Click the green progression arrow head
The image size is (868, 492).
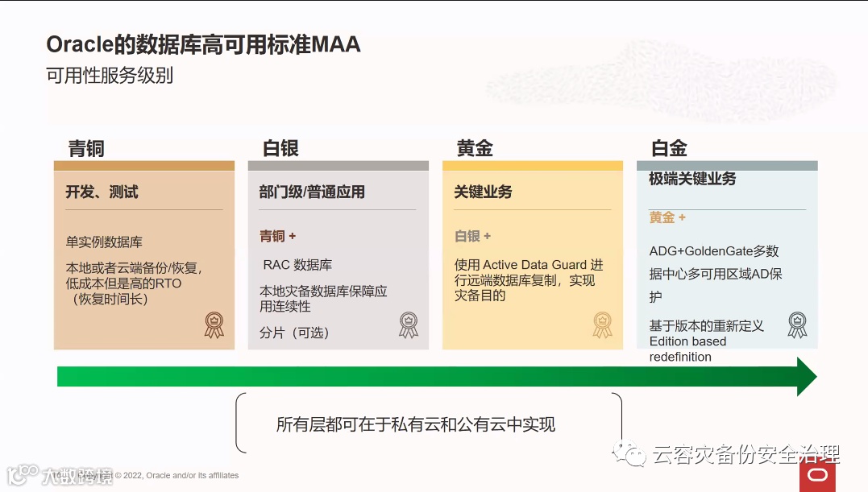[807, 377]
